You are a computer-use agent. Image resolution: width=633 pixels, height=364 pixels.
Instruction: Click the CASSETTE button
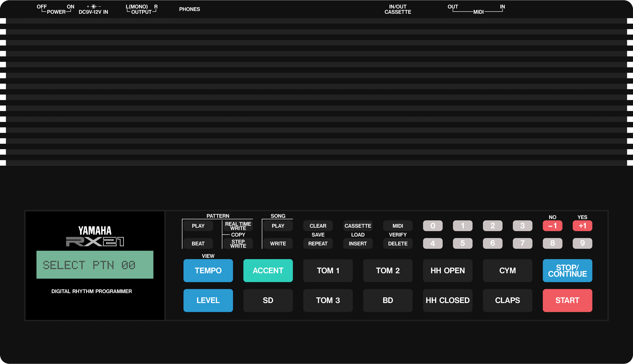tap(358, 226)
